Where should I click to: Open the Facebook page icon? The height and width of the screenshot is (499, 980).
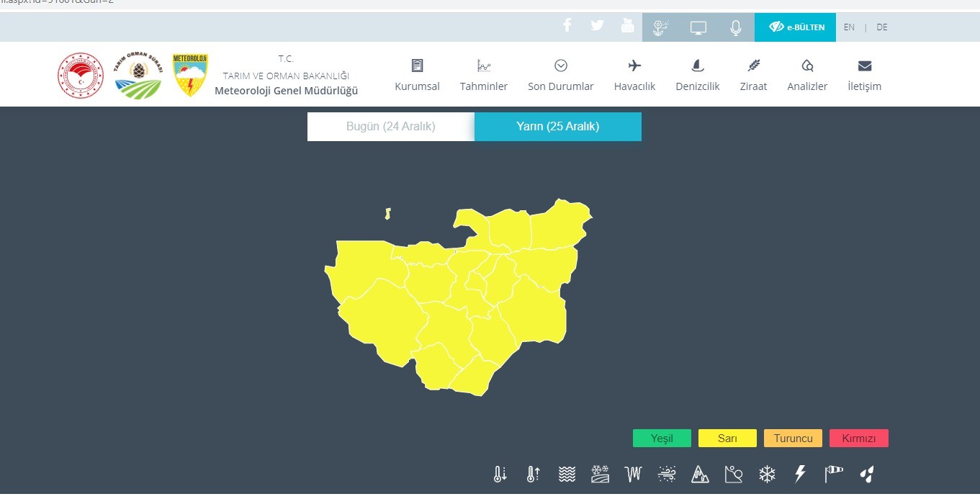tap(567, 26)
